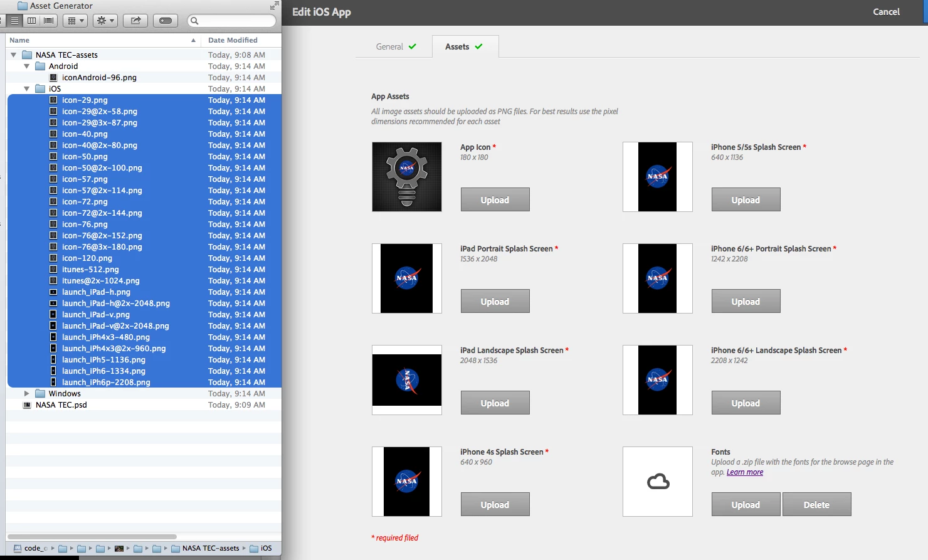Click the NASA TEC.psd file icon
Screen dimensions: 928x560
27,404
